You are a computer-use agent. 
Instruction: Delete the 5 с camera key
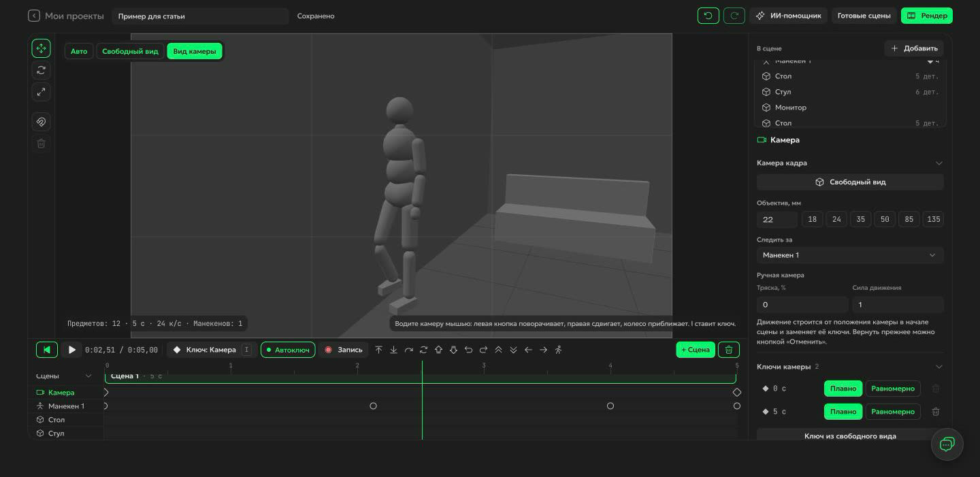pos(936,412)
